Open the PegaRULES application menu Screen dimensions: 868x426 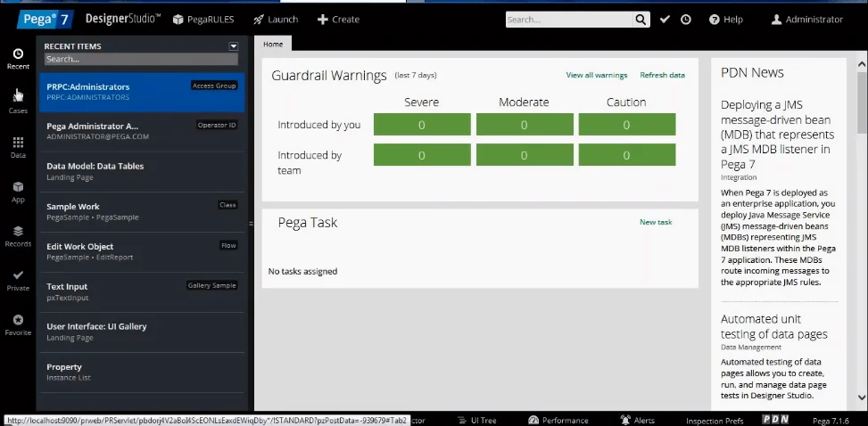pyautogui.click(x=203, y=20)
